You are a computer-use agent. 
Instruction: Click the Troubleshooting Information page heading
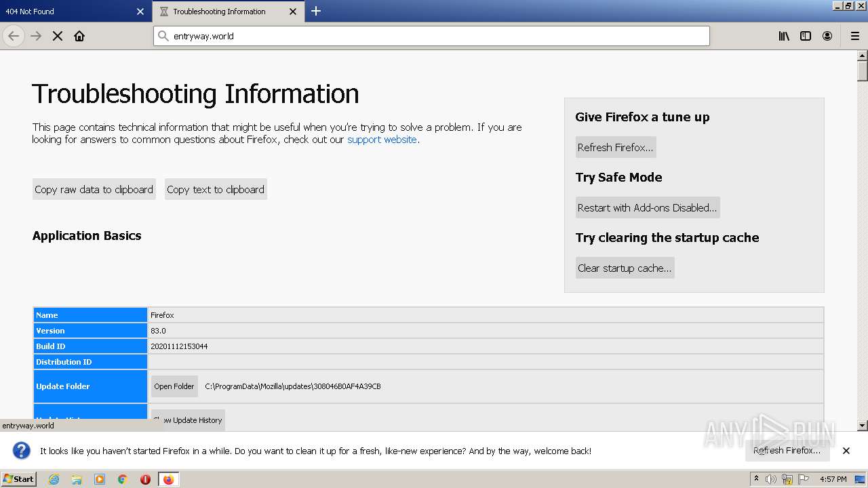click(195, 94)
